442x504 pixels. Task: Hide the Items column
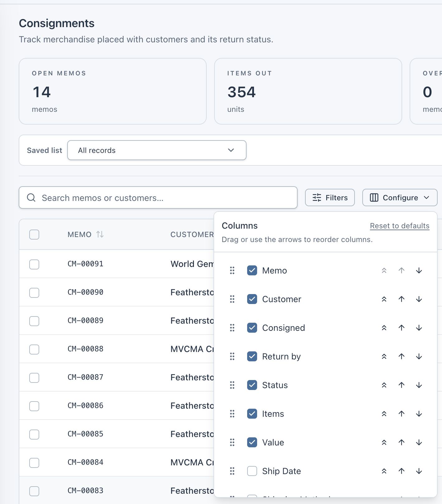point(252,414)
